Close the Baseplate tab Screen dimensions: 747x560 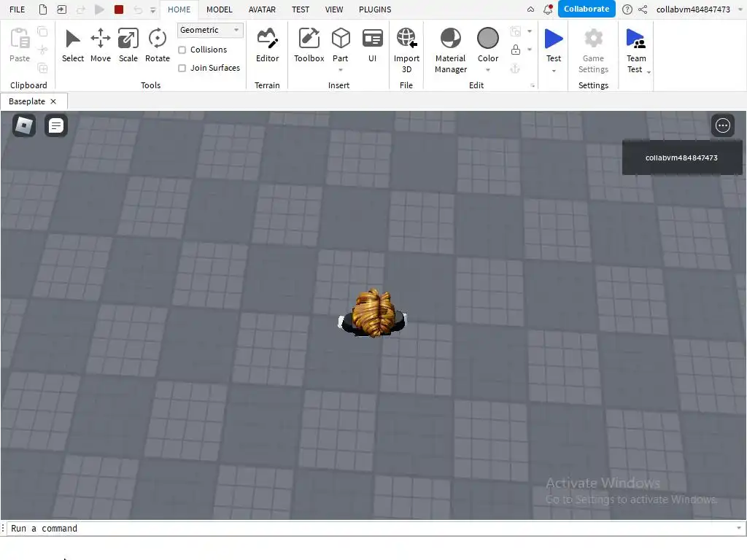coord(53,101)
